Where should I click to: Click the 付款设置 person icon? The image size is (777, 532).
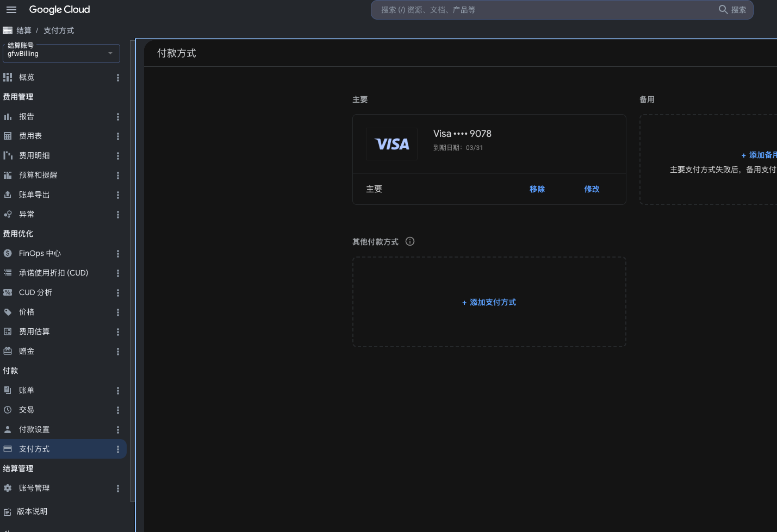point(8,429)
